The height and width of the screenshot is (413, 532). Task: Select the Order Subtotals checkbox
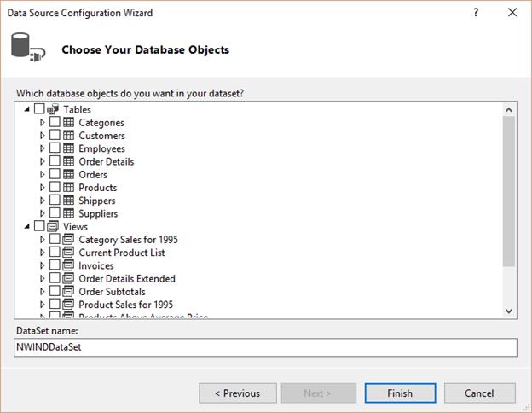[x=55, y=291]
